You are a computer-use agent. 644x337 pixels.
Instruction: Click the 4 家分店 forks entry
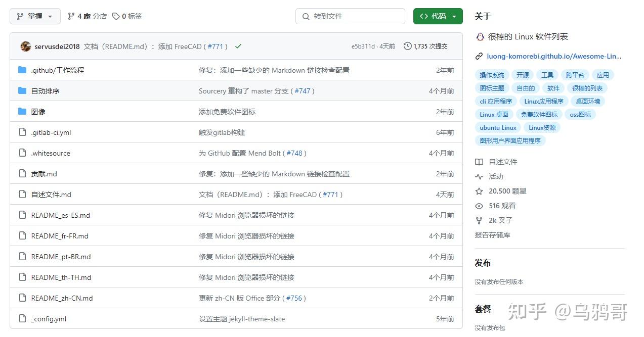click(x=87, y=16)
